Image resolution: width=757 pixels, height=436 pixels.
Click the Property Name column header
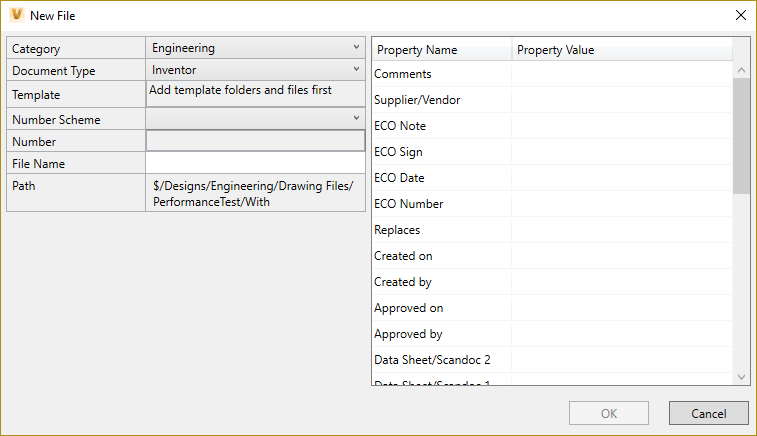pos(440,49)
